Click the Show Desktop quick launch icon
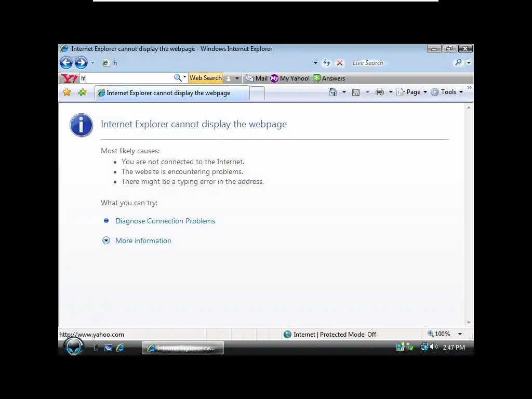The width and height of the screenshot is (532, 399). coord(96,348)
